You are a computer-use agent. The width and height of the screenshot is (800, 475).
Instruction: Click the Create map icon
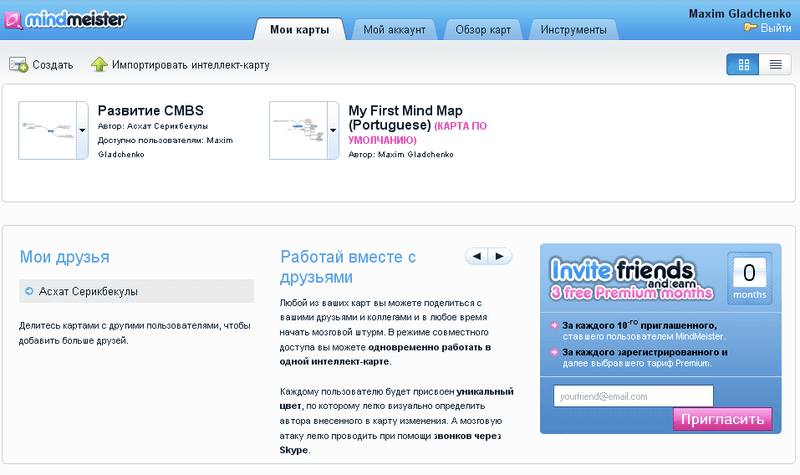click(x=18, y=65)
